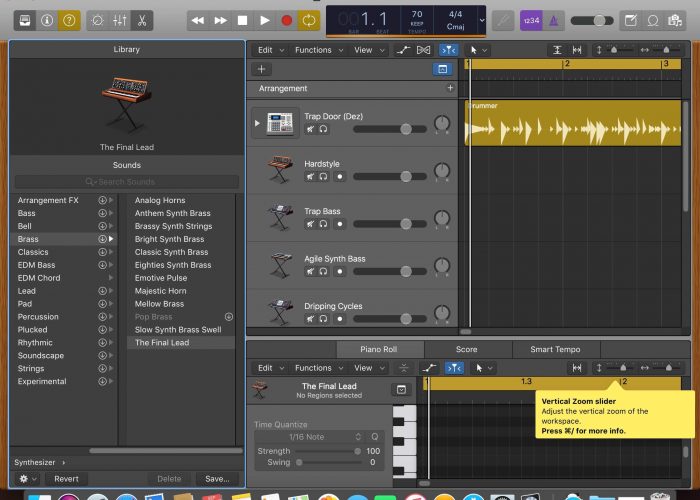This screenshot has width=700, height=500.
Task: Toggle Quick Help question mark button
Action: click(69, 21)
